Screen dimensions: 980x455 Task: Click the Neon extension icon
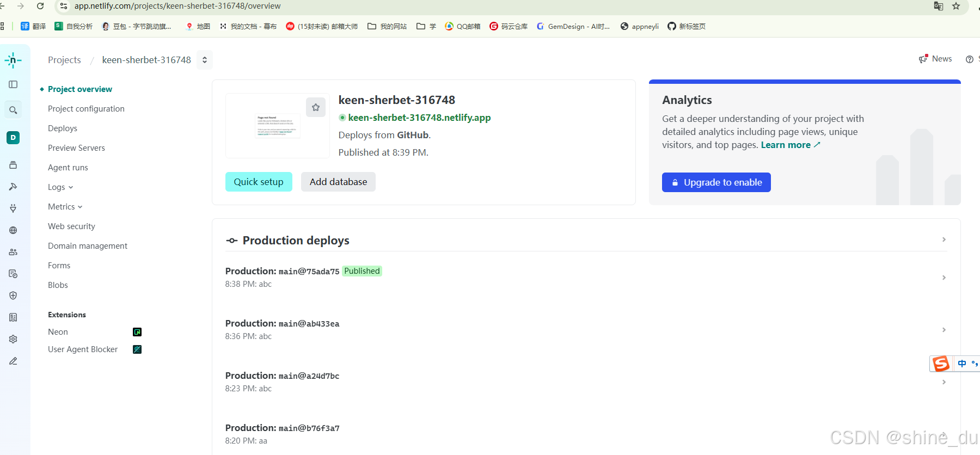(x=137, y=332)
